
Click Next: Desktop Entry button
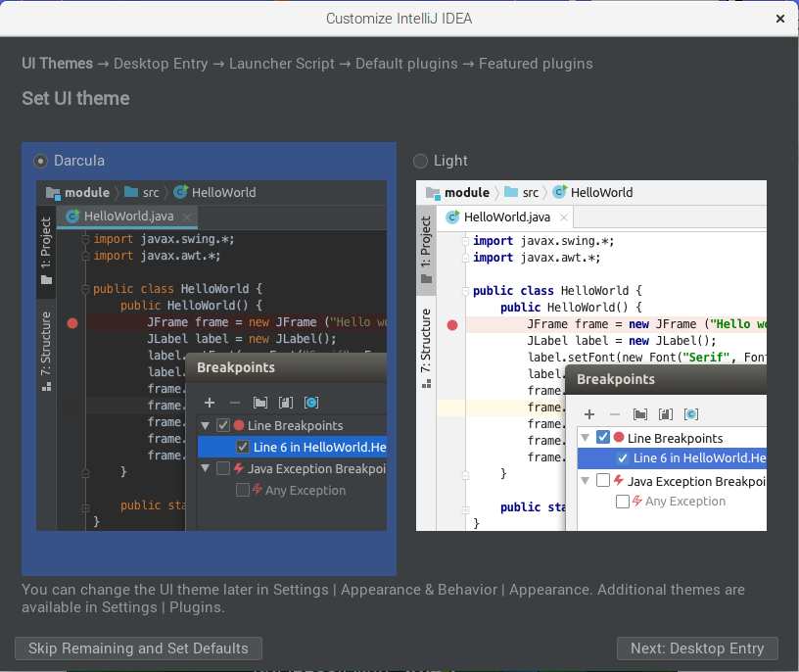point(697,648)
